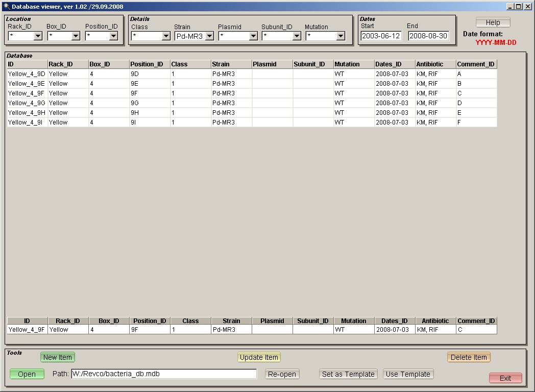Select row Yellow_4_9E in the database table
The image size is (535, 392).
(252, 84)
